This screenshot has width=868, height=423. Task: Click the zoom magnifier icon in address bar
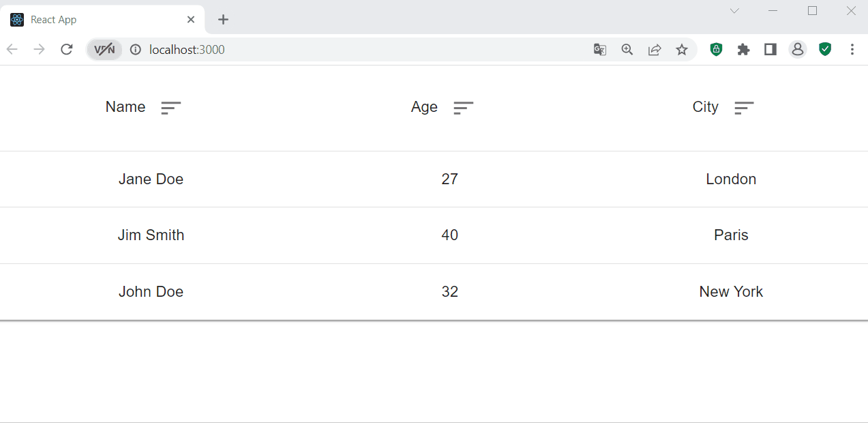click(627, 50)
